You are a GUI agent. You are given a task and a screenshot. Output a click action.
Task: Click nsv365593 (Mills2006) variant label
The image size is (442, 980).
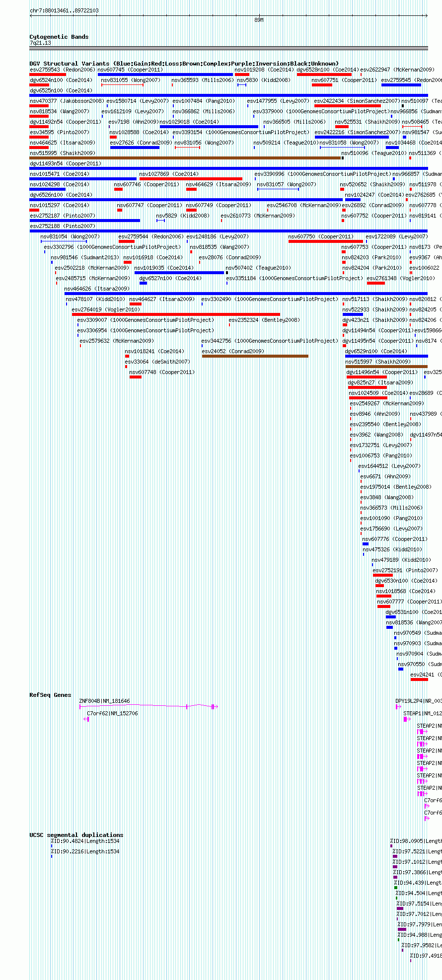point(203,80)
